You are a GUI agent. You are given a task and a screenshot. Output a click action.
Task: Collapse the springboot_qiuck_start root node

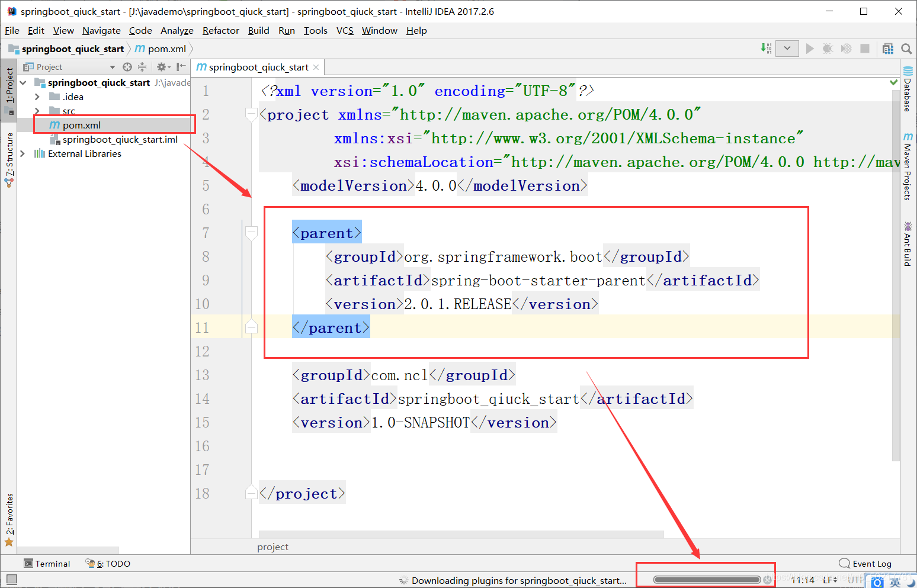coord(23,83)
